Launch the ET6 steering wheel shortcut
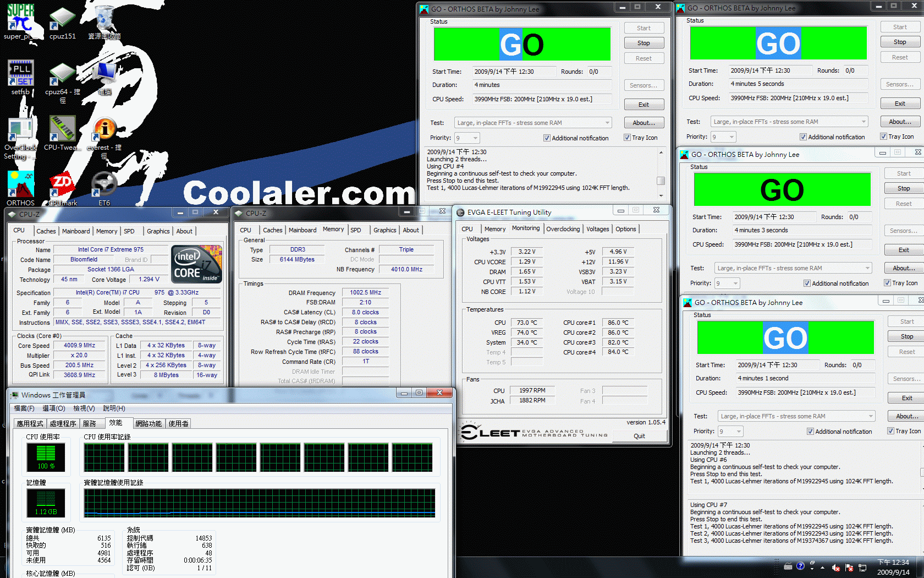This screenshot has height=578, width=924. pos(105,188)
